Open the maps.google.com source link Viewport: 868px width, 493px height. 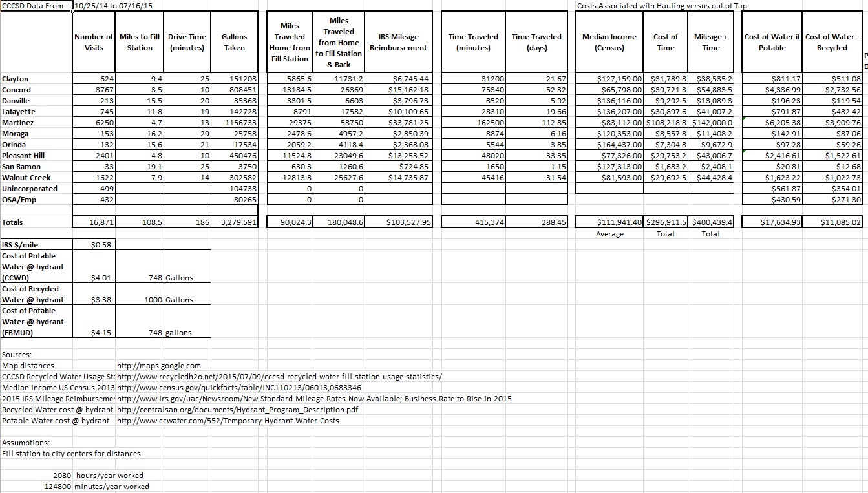[x=159, y=366]
